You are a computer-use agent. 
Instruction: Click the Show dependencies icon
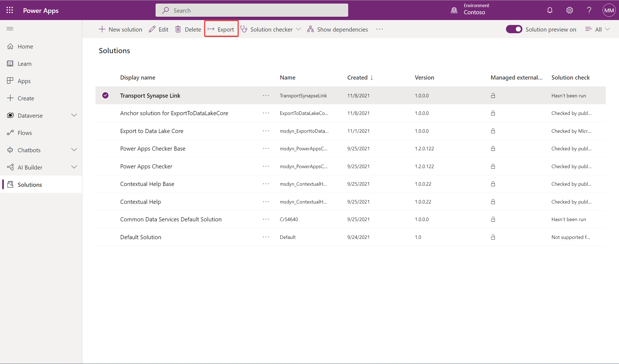[310, 29]
